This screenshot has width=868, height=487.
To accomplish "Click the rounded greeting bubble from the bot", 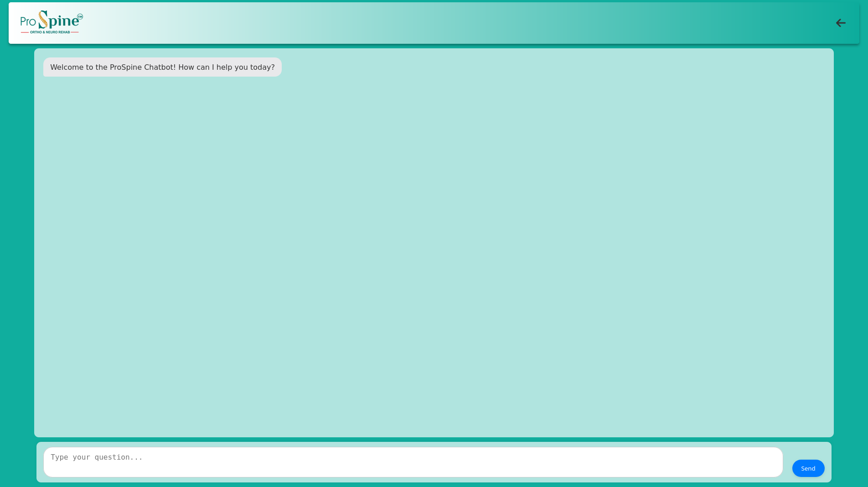I will point(162,67).
